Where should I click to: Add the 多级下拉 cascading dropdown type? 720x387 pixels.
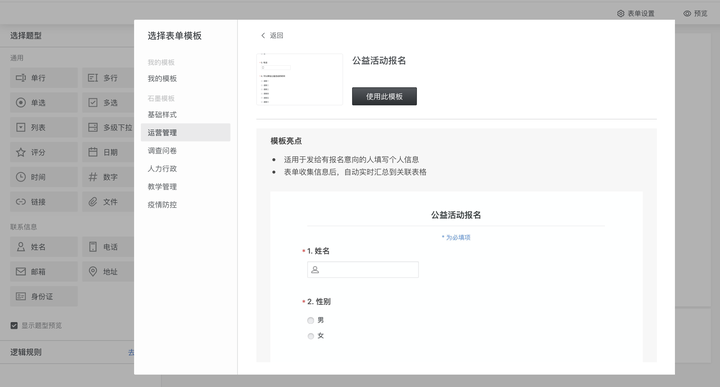(x=108, y=128)
